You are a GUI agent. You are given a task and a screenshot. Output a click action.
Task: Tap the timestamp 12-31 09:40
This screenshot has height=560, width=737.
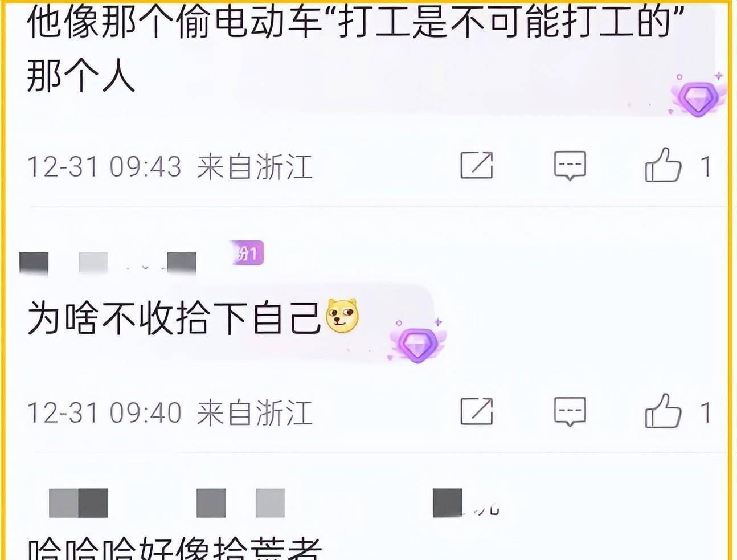(x=104, y=412)
